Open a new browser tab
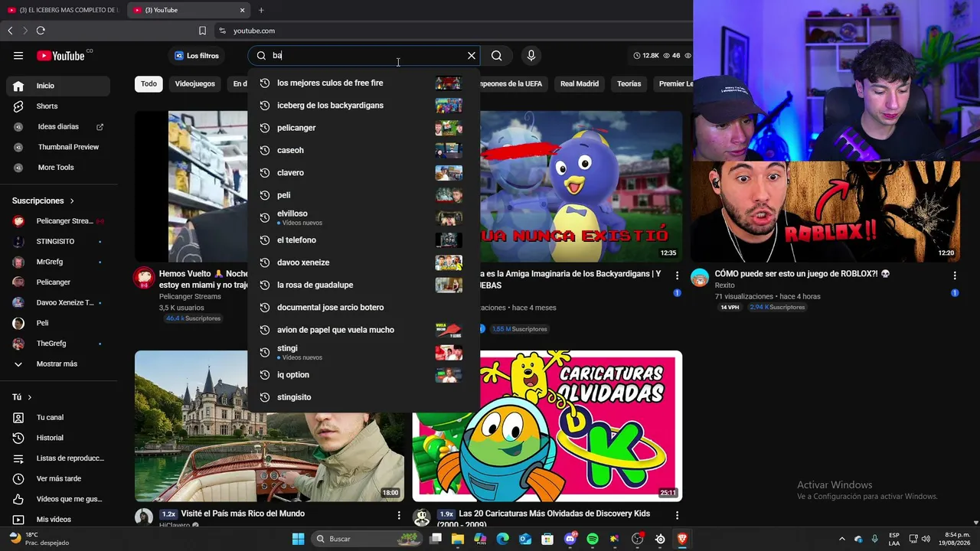The image size is (980, 551). (261, 10)
